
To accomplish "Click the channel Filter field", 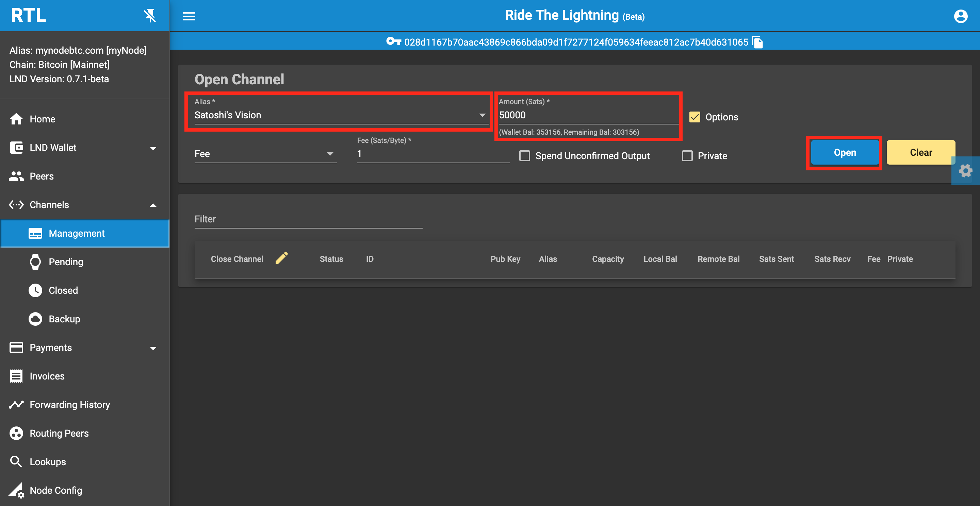I will click(308, 219).
